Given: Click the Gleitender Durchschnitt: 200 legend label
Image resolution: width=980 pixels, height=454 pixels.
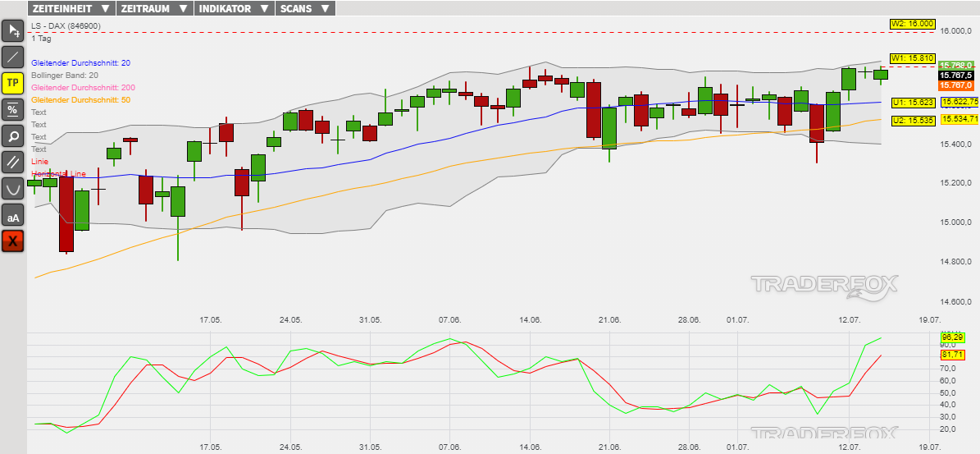Looking at the screenshot, I should coord(83,88).
